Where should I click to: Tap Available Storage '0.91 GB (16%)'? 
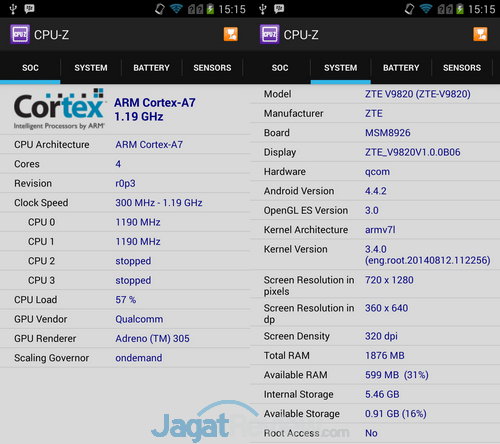(x=396, y=414)
